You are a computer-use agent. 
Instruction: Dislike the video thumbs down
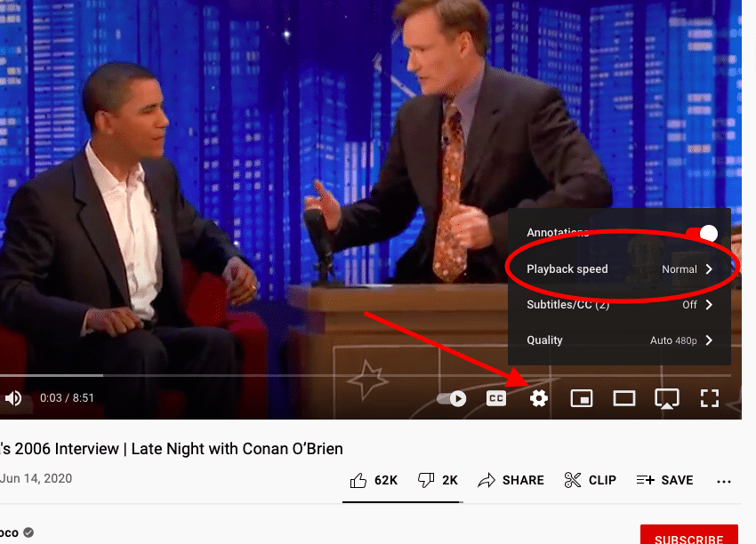click(438, 480)
